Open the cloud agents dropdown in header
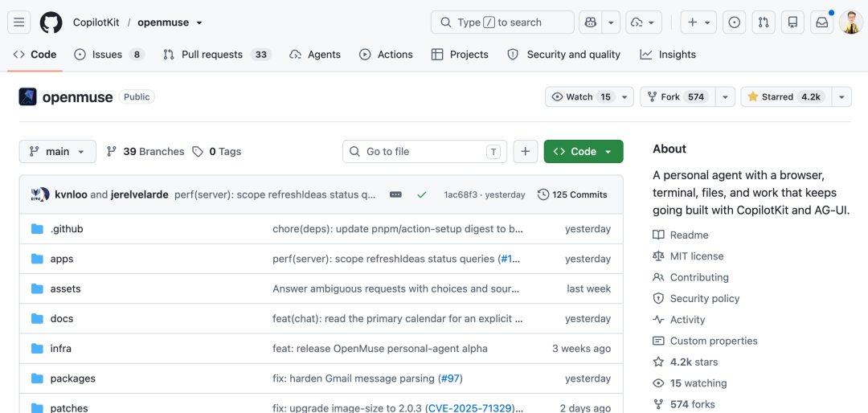The image size is (868, 413). pyautogui.click(x=644, y=22)
